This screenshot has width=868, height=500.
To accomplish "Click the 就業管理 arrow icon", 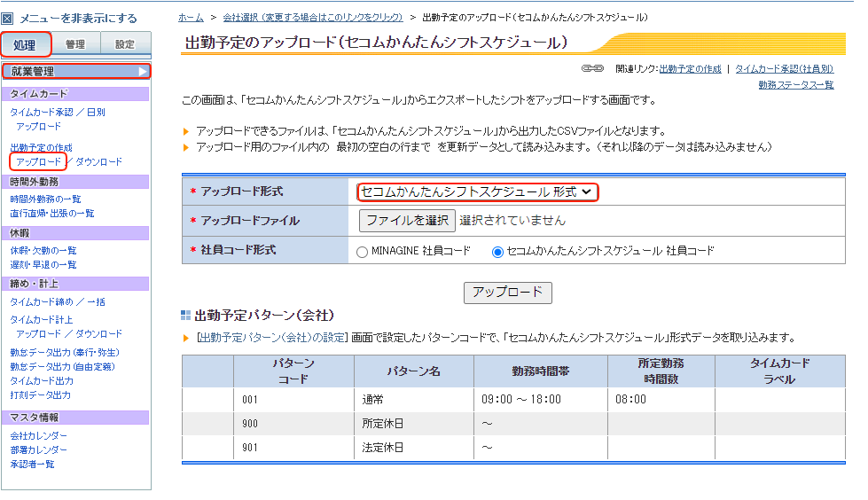I will 143,72.
